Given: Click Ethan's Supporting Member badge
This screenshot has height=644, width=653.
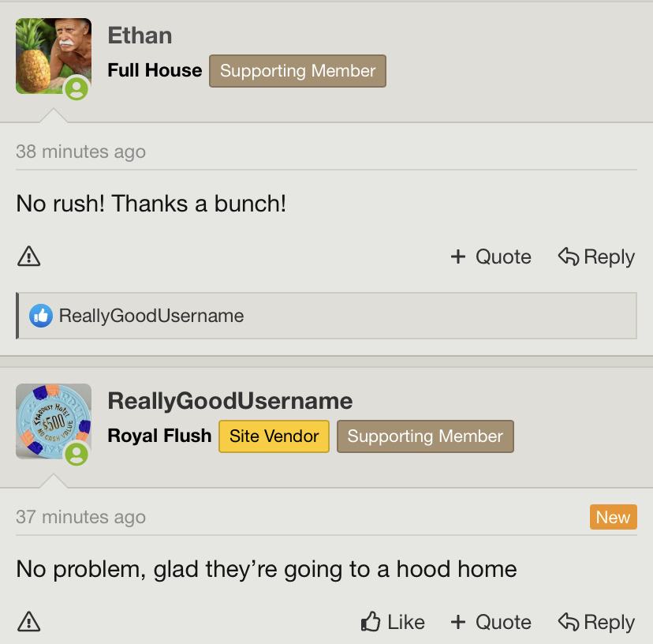Looking at the screenshot, I should pyautogui.click(x=297, y=71).
